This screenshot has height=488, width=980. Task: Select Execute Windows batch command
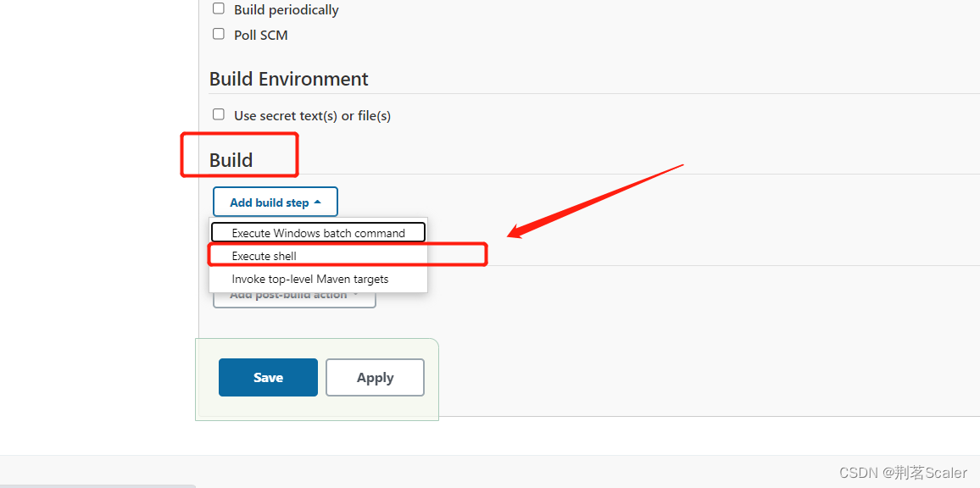[318, 233]
